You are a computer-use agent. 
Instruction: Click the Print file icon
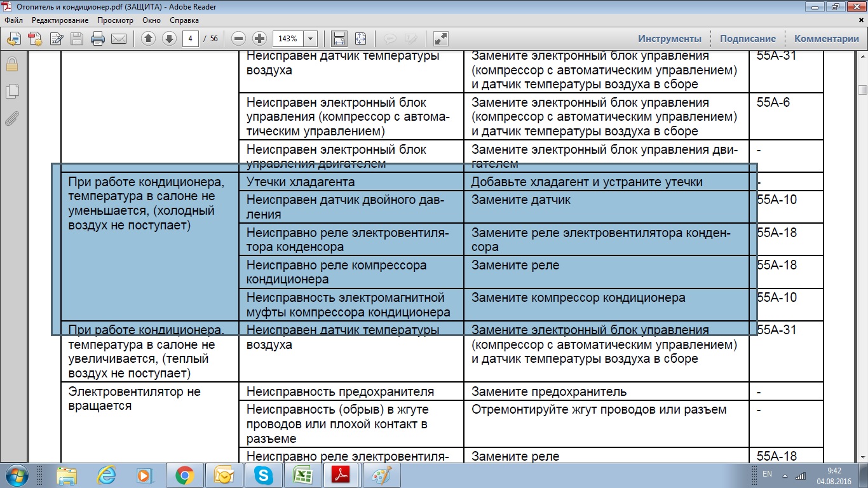(97, 39)
